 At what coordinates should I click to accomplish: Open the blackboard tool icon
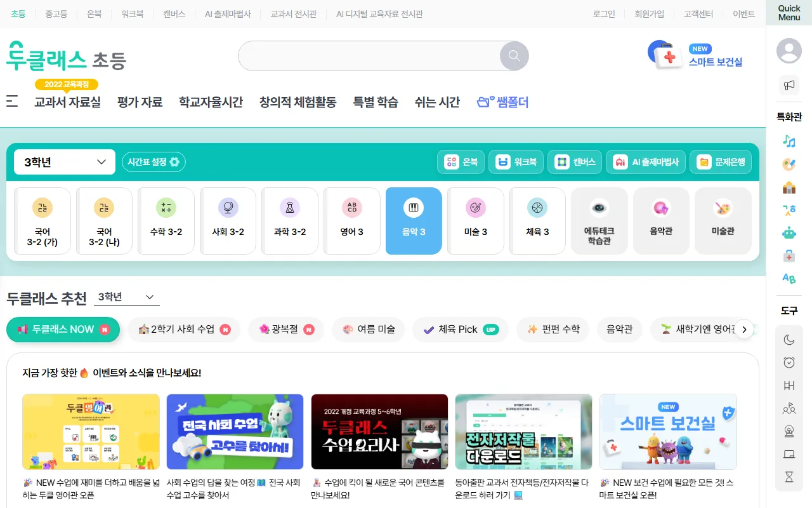coord(789,454)
